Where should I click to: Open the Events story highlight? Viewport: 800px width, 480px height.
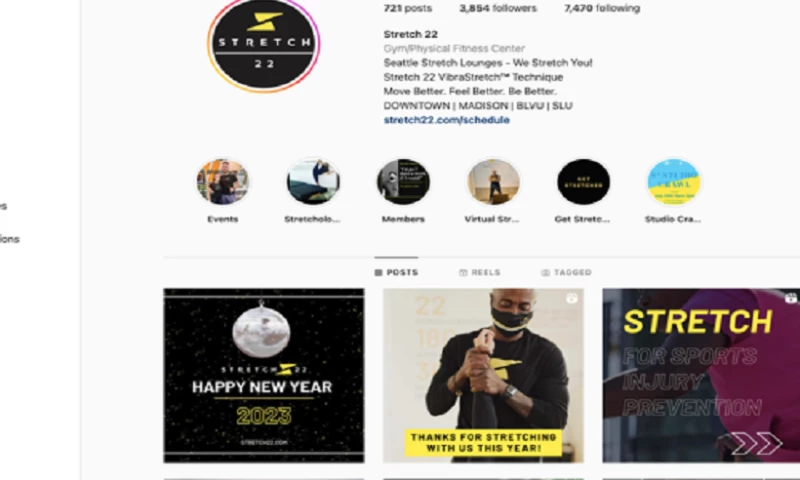(222, 182)
